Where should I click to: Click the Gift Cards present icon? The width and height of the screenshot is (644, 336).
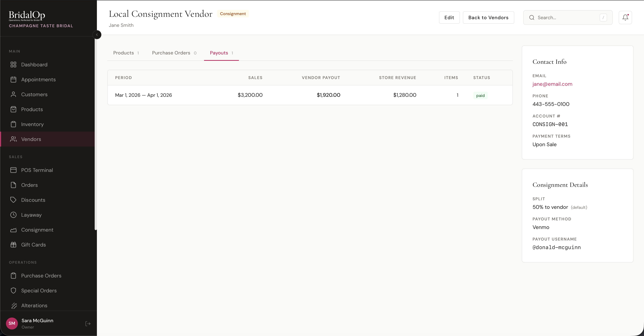pos(14,245)
